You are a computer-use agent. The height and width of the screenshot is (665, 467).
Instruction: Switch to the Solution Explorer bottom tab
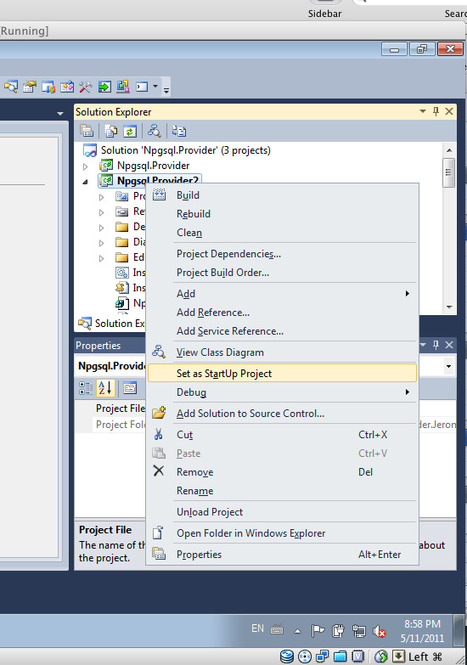pyautogui.click(x=111, y=323)
